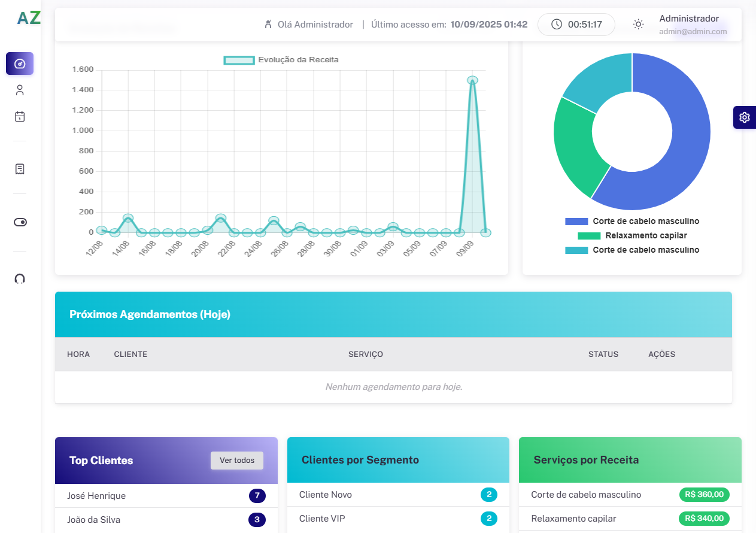This screenshot has height=533, width=756.
Task: Click the AZ logo
Action: [x=29, y=18]
